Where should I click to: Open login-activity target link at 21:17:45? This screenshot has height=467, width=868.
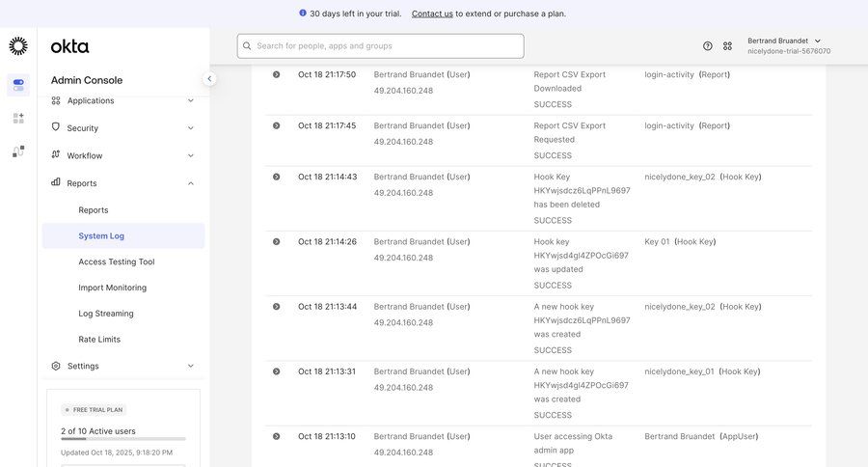[x=668, y=125]
